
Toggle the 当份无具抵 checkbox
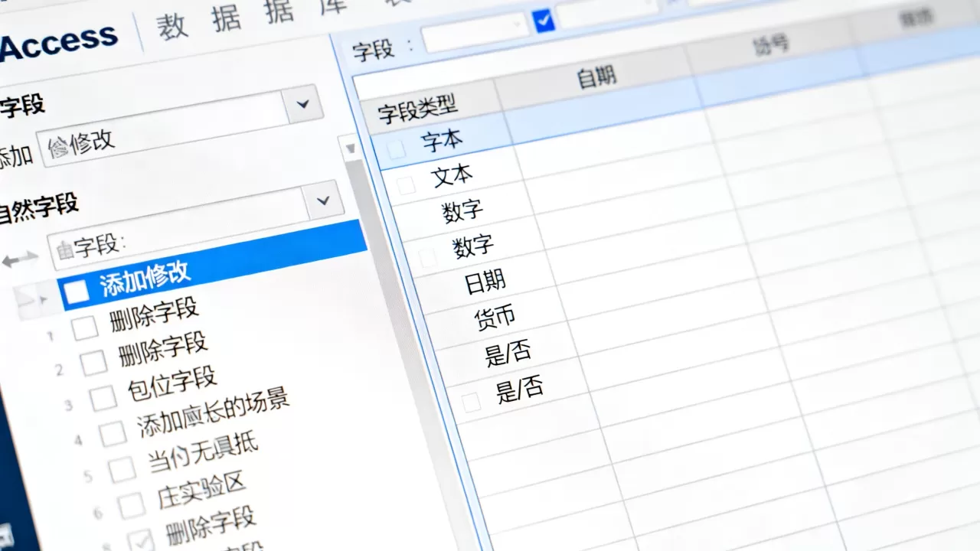point(122,469)
